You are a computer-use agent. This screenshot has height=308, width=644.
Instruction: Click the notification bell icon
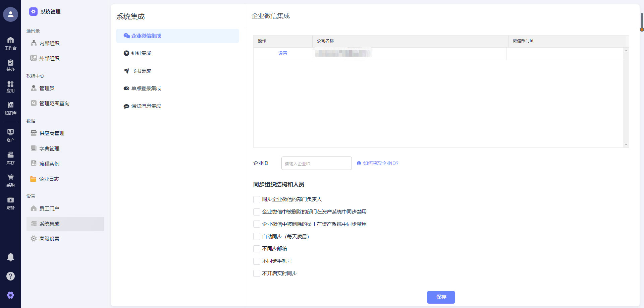pyautogui.click(x=10, y=257)
